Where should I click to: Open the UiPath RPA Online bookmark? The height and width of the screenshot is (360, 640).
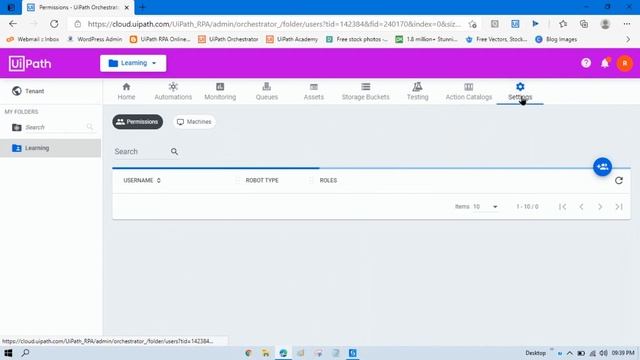point(160,39)
